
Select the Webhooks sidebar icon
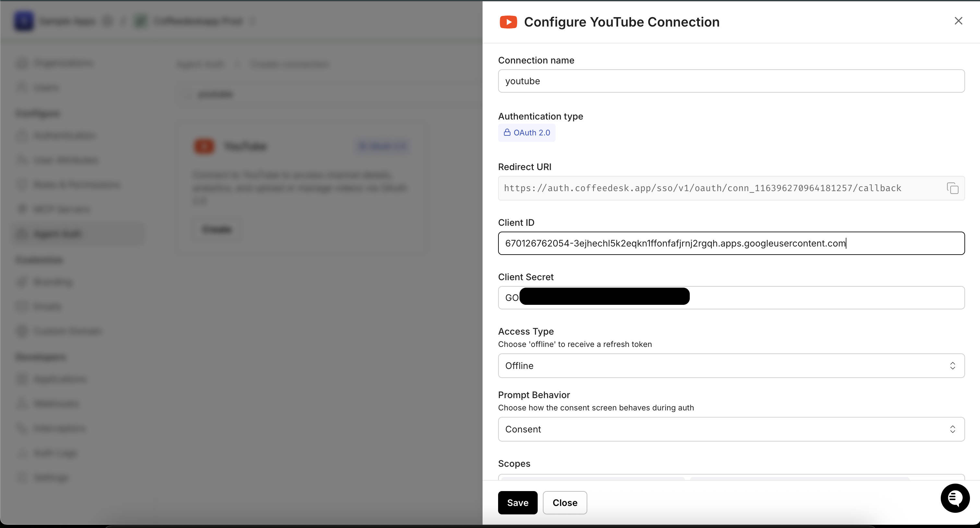click(22, 403)
